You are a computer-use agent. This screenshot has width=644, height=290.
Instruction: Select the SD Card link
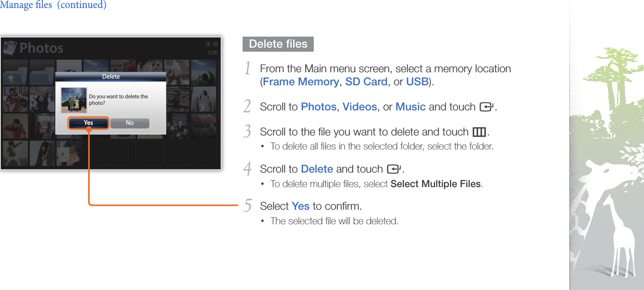(x=366, y=82)
